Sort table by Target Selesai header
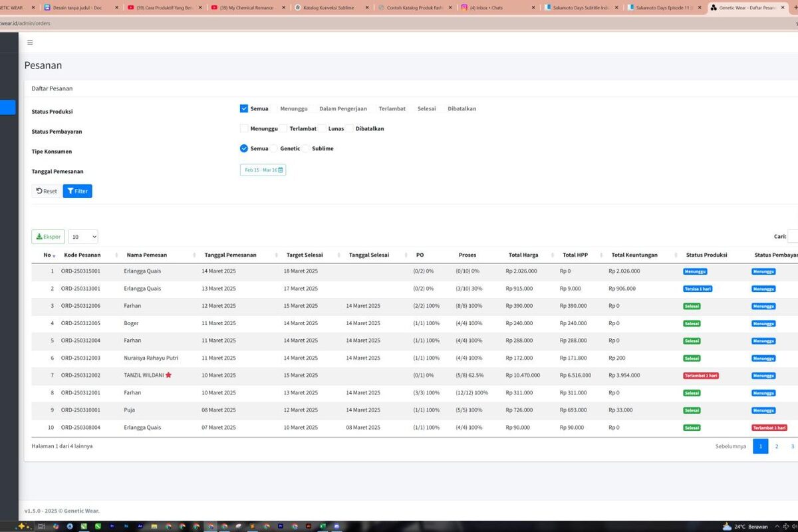This screenshot has height=532, width=798. click(305, 255)
